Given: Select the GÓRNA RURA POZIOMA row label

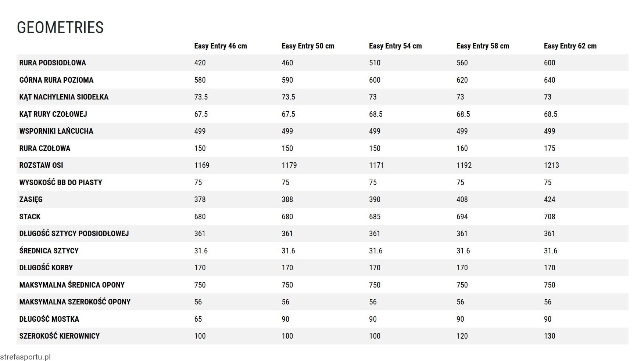Looking at the screenshot, I should [56, 80].
